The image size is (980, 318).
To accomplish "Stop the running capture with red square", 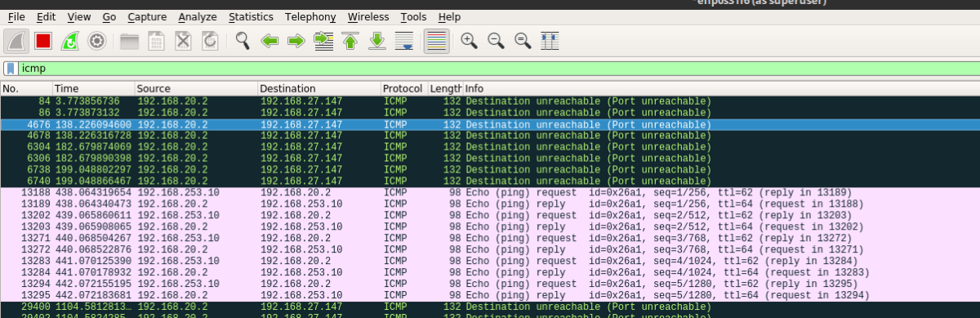I will pos(43,40).
